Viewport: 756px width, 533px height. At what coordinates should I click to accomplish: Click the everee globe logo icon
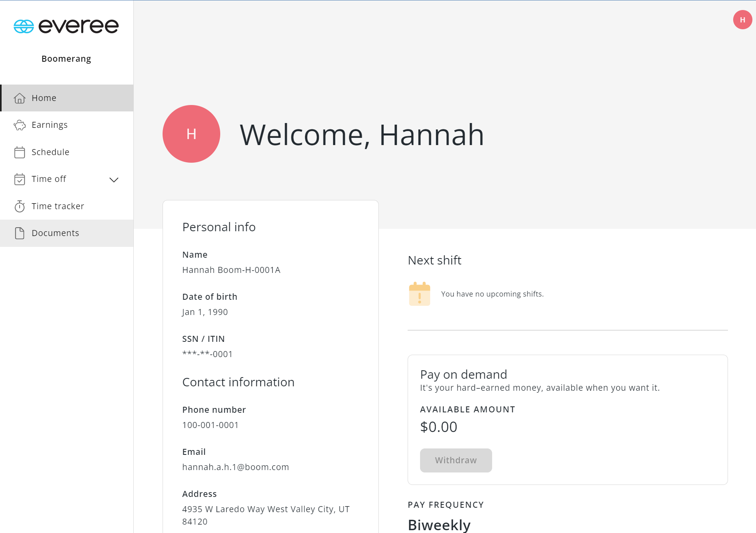click(24, 26)
